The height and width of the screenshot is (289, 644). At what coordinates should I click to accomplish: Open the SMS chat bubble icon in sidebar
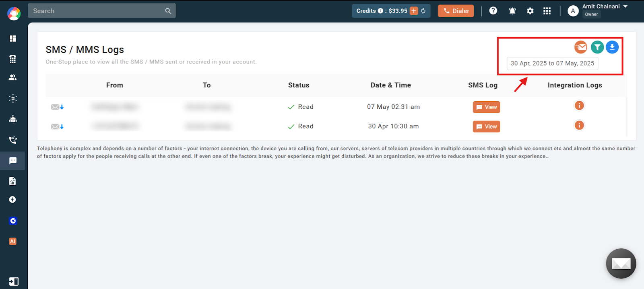pos(13,161)
